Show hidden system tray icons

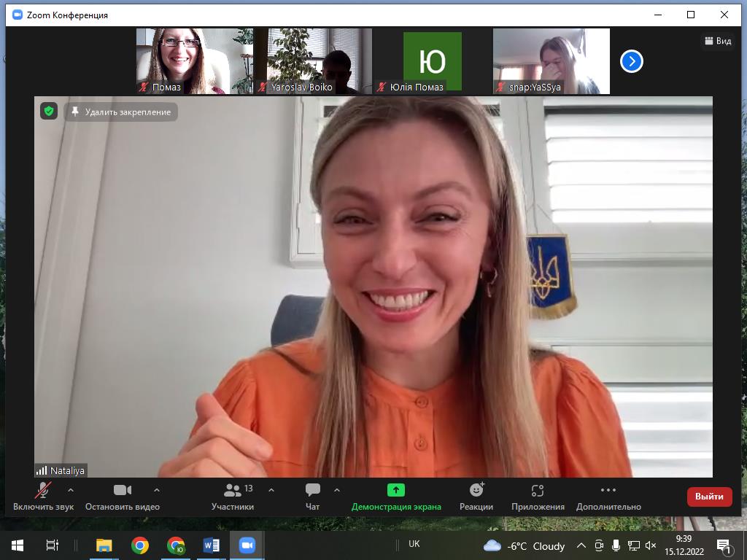pyautogui.click(x=581, y=545)
